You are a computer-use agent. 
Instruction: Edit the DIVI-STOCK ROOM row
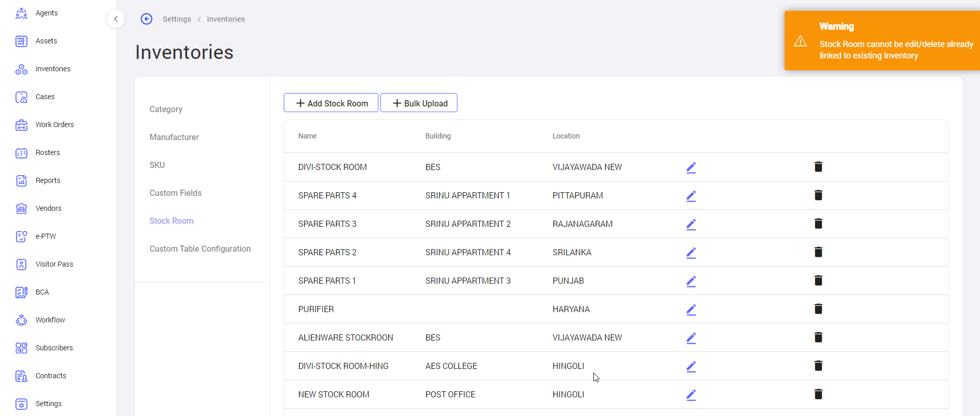(691, 167)
